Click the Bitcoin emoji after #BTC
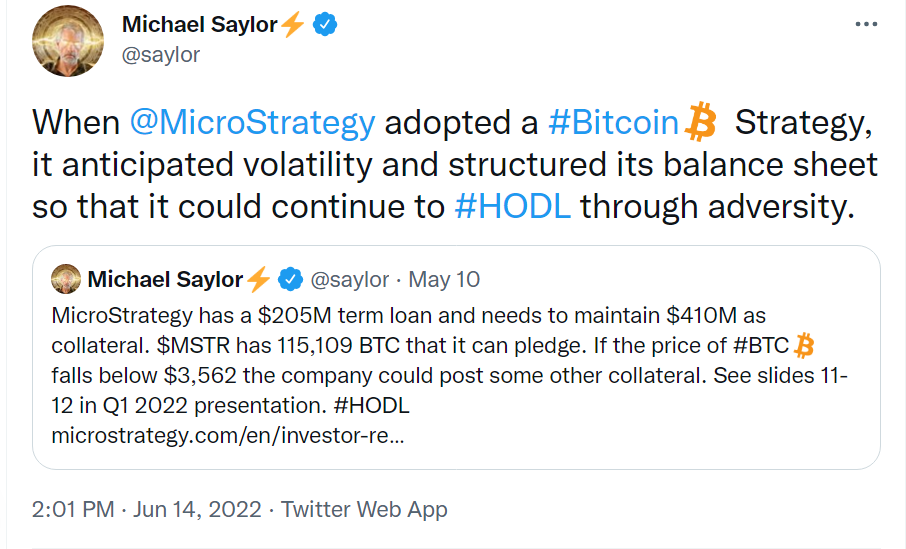Screen dimensions: 906x549 coord(804,346)
